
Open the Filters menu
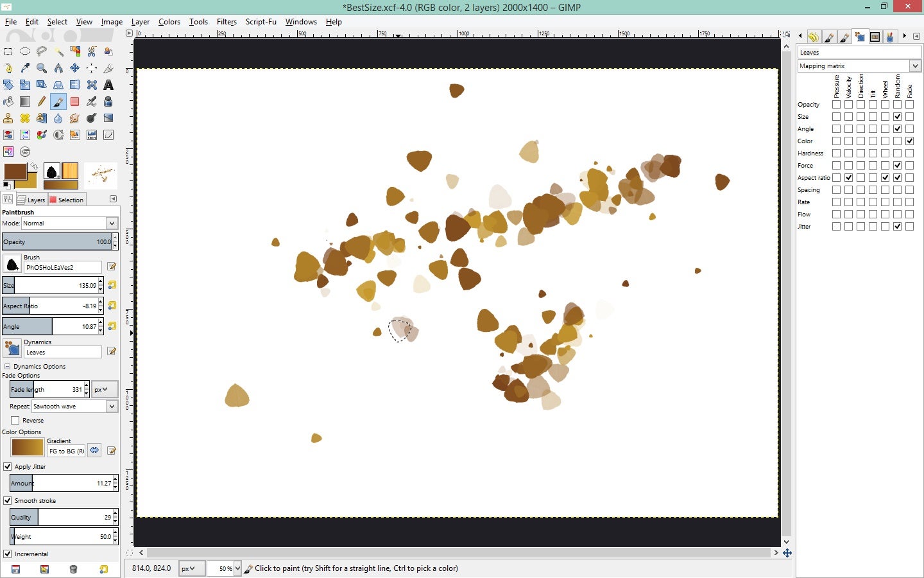pyautogui.click(x=227, y=21)
